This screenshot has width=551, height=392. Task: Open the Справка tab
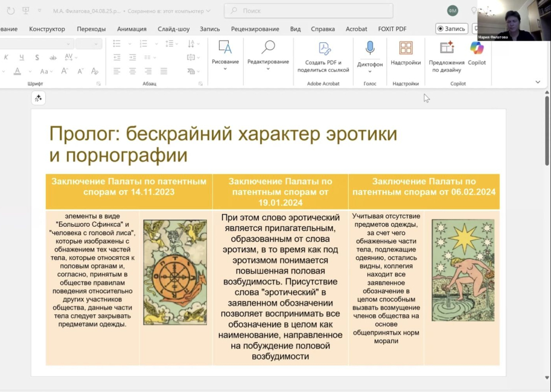[323, 29]
